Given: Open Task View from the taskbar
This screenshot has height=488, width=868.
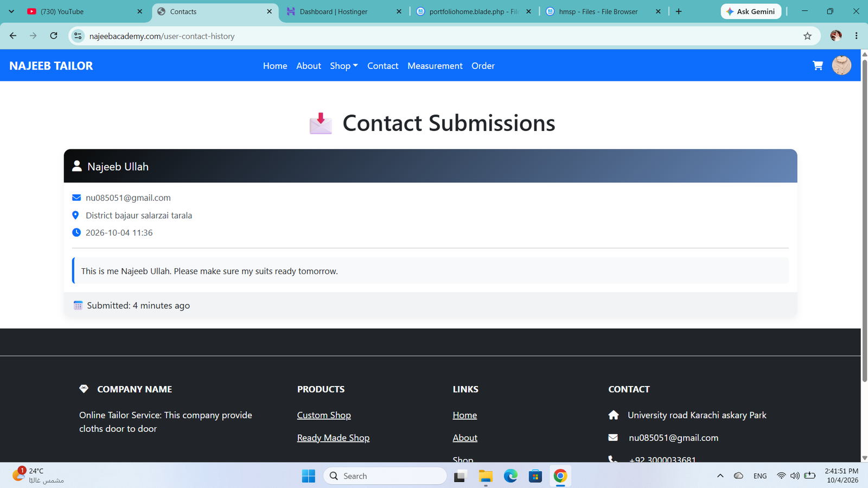Looking at the screenshot, I should point(461,476).
